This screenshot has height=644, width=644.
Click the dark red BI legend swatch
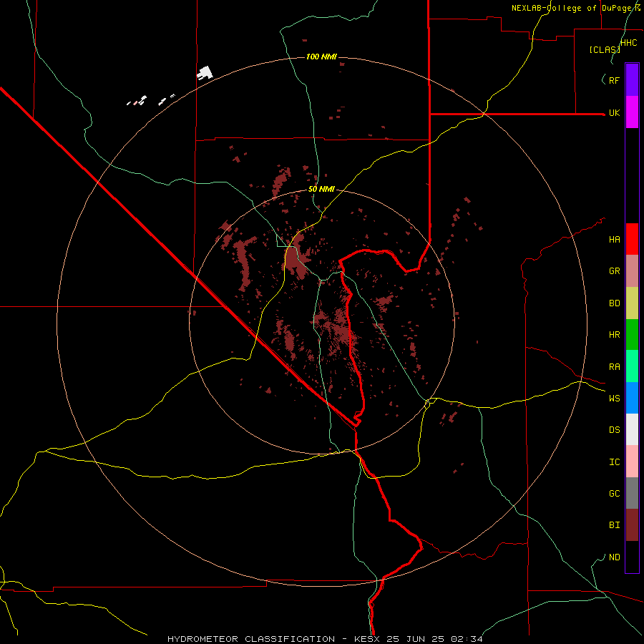pyautogui.click(x=632, y=525)
